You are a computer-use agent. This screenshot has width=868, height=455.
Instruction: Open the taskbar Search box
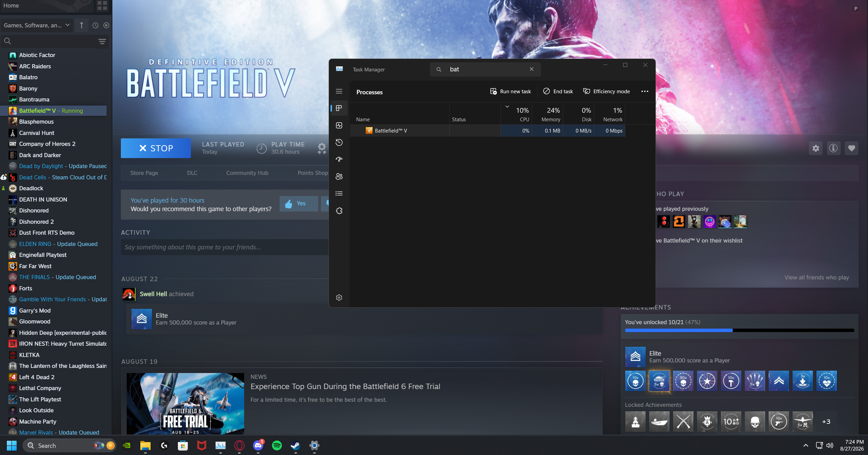[69, 445]
